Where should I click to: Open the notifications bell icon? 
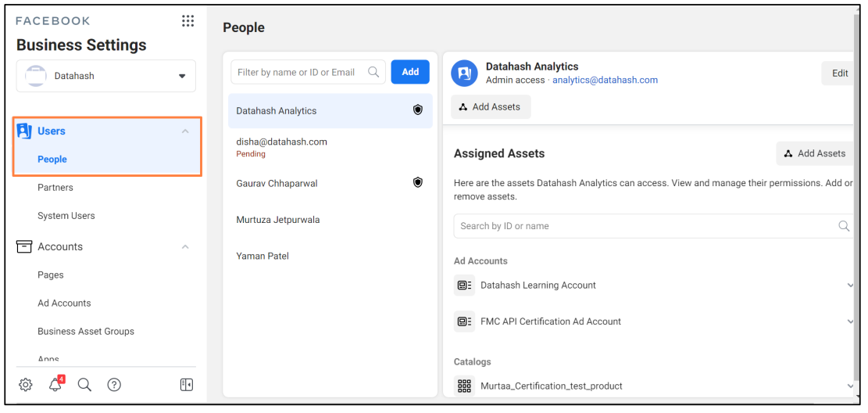tap(55, 384)
